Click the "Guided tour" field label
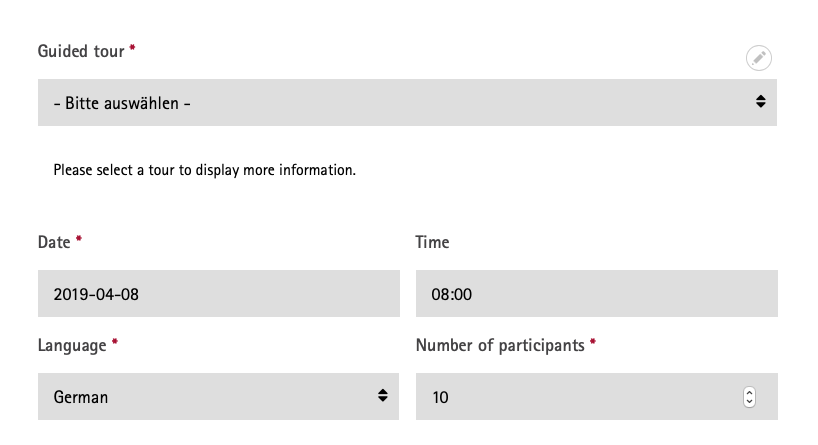Screen dimensions: 818x445 point(81,50)
